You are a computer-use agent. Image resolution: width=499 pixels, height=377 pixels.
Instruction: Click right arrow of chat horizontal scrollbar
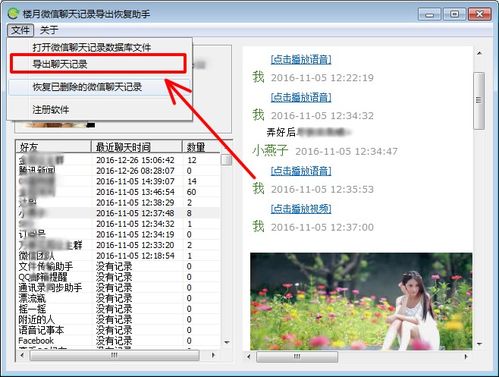(x=466, y=356)
